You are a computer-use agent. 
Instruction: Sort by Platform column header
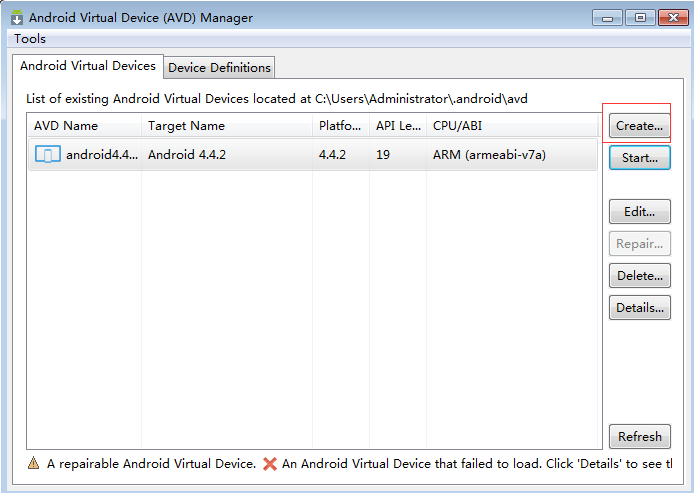point(341,126)
